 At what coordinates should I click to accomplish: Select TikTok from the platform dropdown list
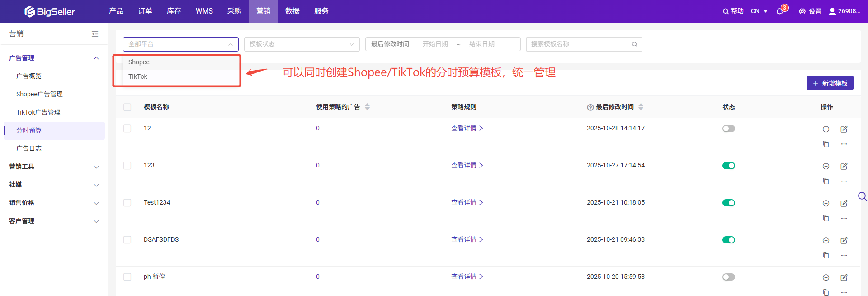(138, 76)
